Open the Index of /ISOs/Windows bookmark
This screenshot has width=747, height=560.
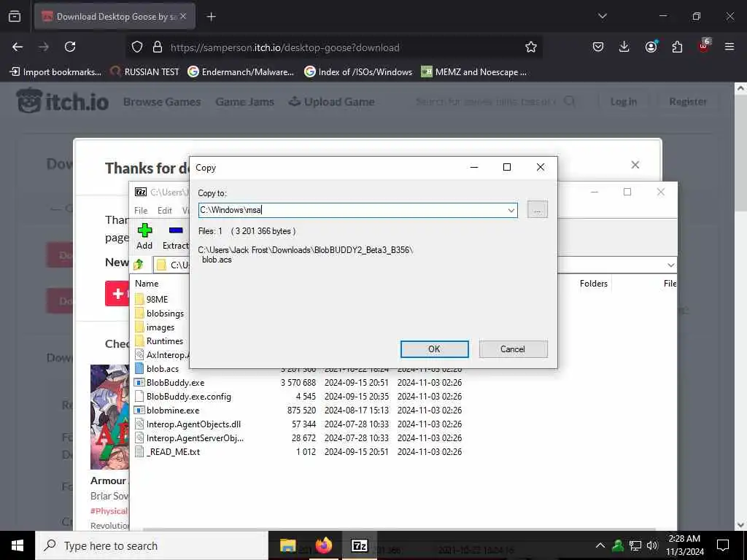coord(358,72)
